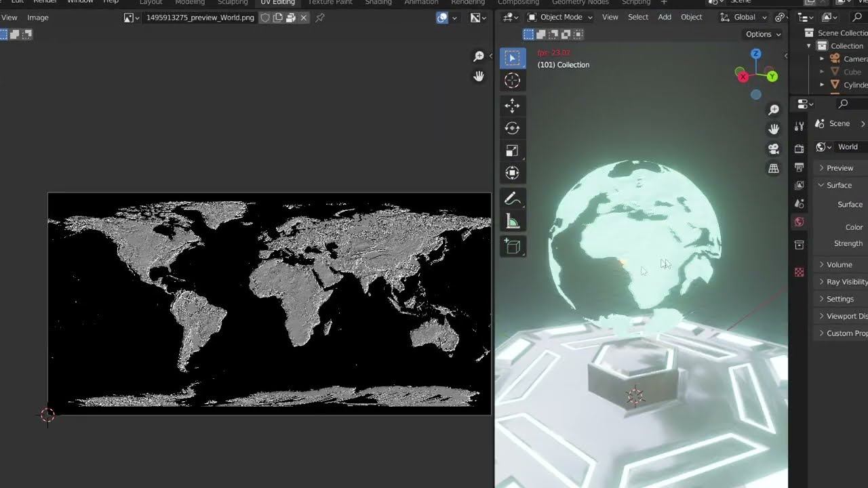
Task: Select the Rotate tool
Action: pyautogui.click(x=512, y=128)
